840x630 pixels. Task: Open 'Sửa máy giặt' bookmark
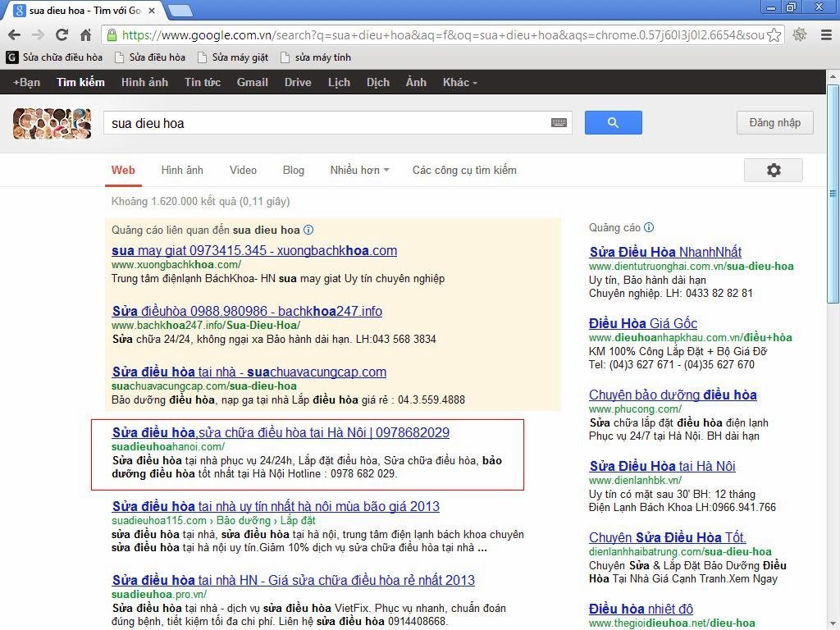click(233, 57)
